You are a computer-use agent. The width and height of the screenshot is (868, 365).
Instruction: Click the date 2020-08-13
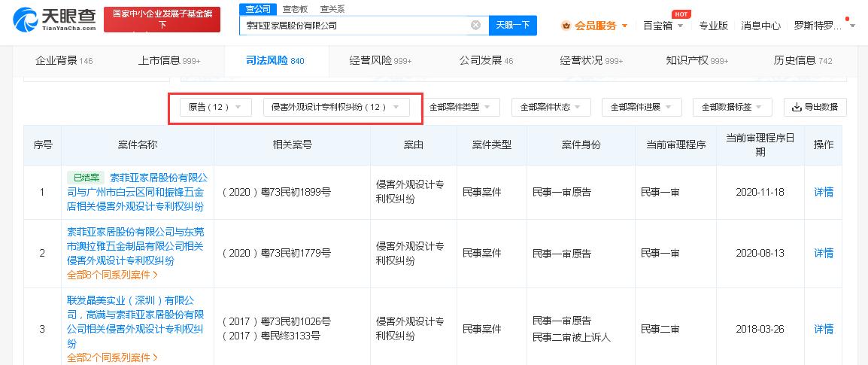(760, 253)
